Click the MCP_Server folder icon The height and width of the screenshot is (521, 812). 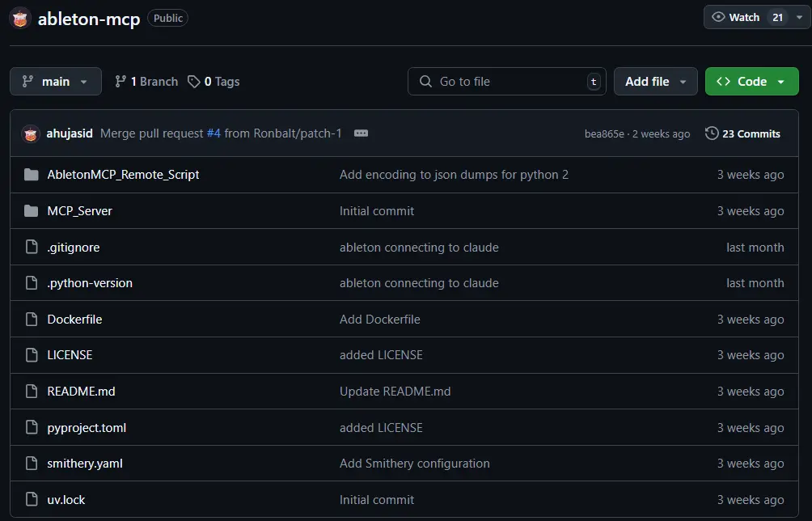(32, 211)
